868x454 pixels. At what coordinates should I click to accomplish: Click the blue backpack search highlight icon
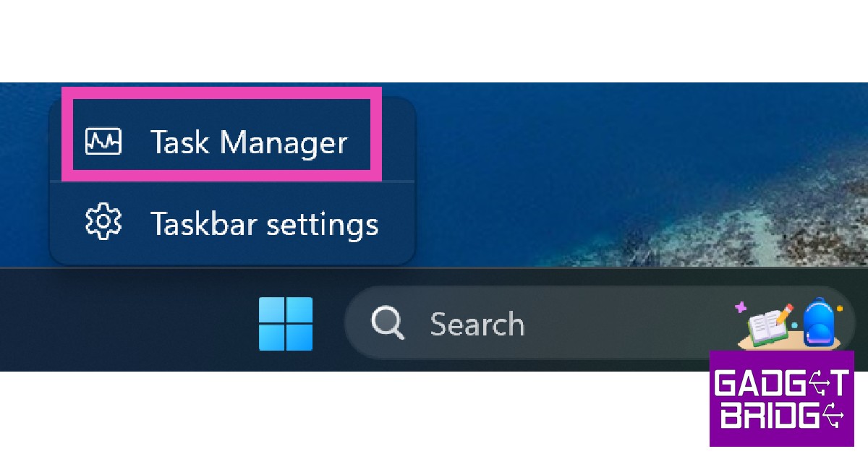819,322
